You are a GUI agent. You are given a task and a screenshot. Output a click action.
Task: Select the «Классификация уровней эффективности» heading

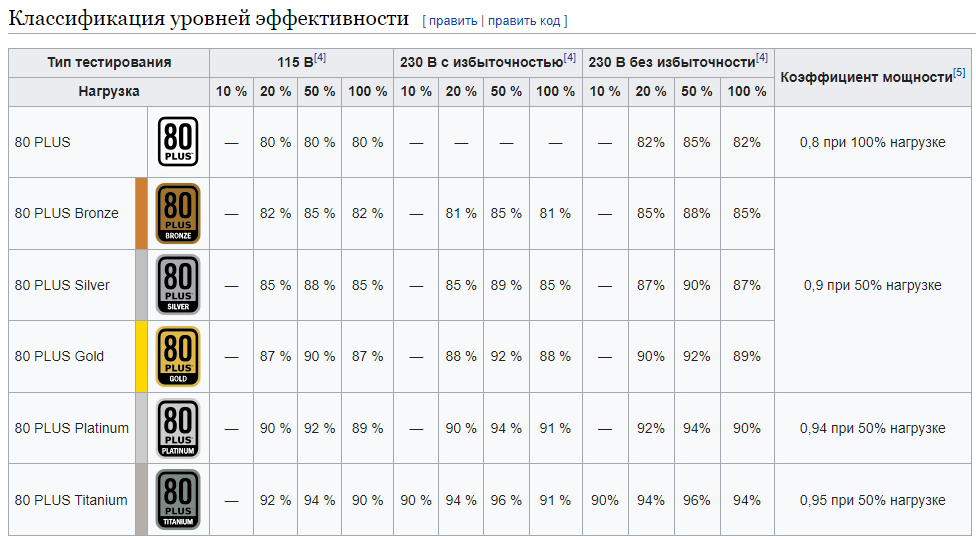pyautogui.click(x=209, y=18)
